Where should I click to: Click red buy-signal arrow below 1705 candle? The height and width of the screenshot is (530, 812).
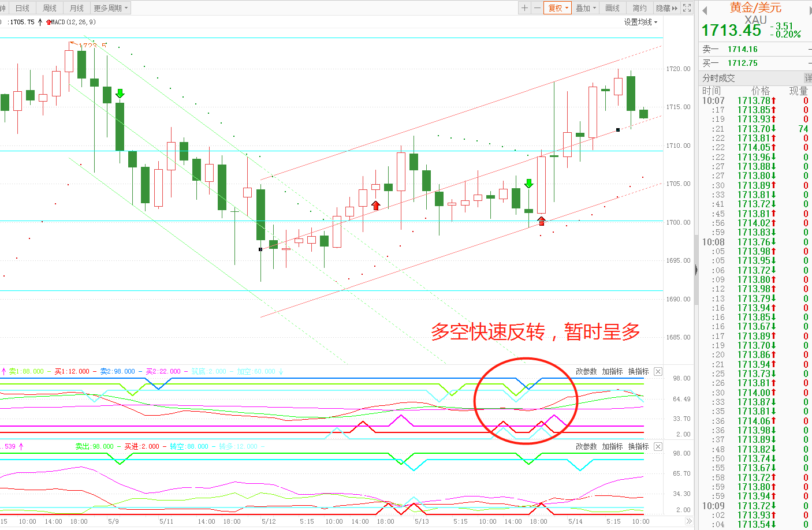(376, 205)
